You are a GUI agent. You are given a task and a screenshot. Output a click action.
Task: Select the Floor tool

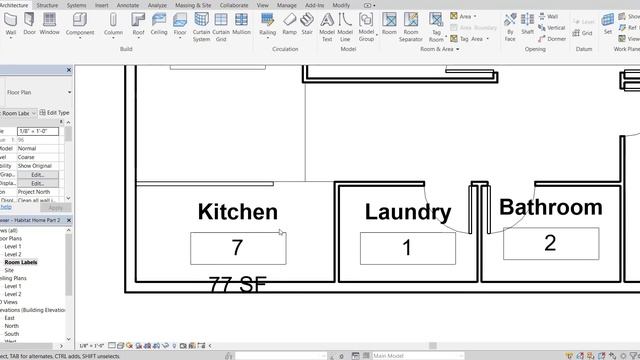point(180,24)
